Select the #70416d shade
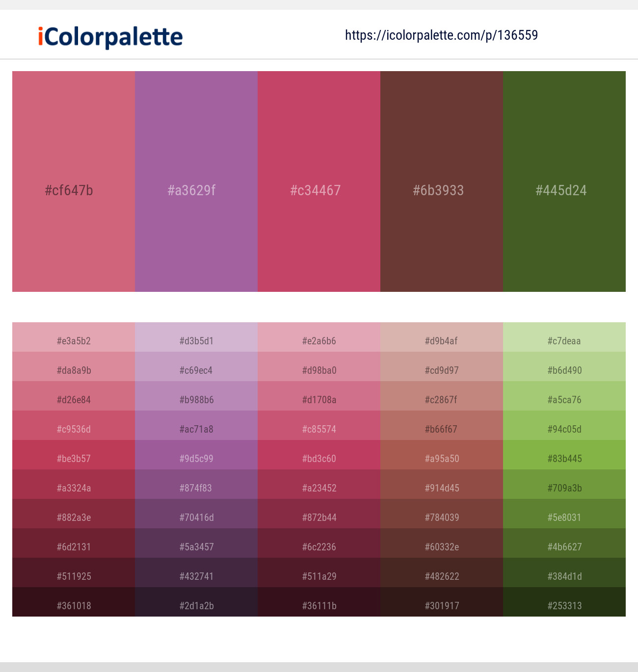Viewport: 638px width, 672px height. (196, 514)
